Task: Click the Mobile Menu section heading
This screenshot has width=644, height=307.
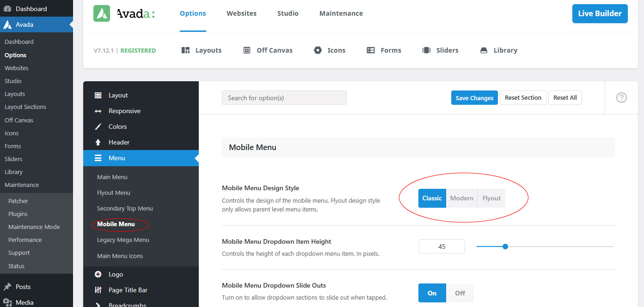Action: pyautogui.click(x=252, y=147)
